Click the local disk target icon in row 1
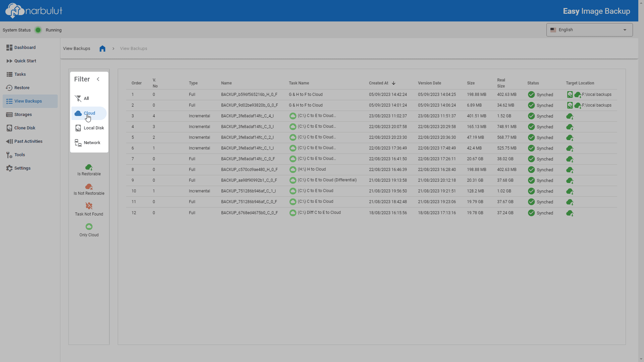Screen dimensions: 644x362 click(x=570, y=95)
